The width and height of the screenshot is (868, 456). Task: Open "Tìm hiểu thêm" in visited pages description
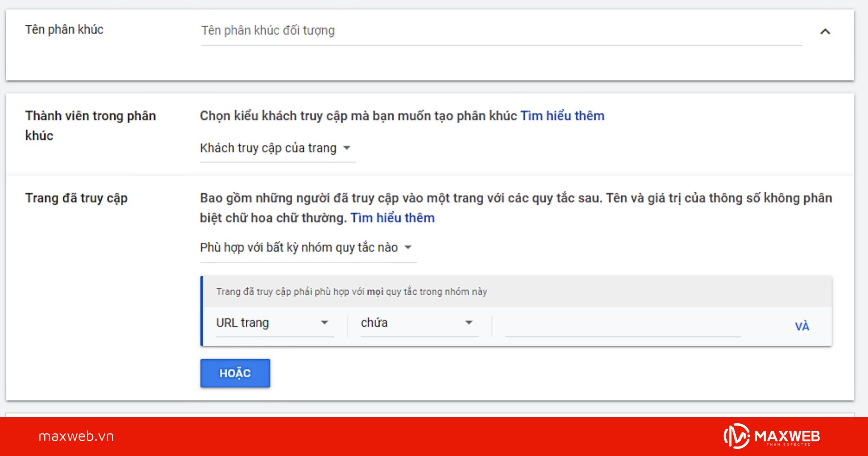(x=392, y=217)
